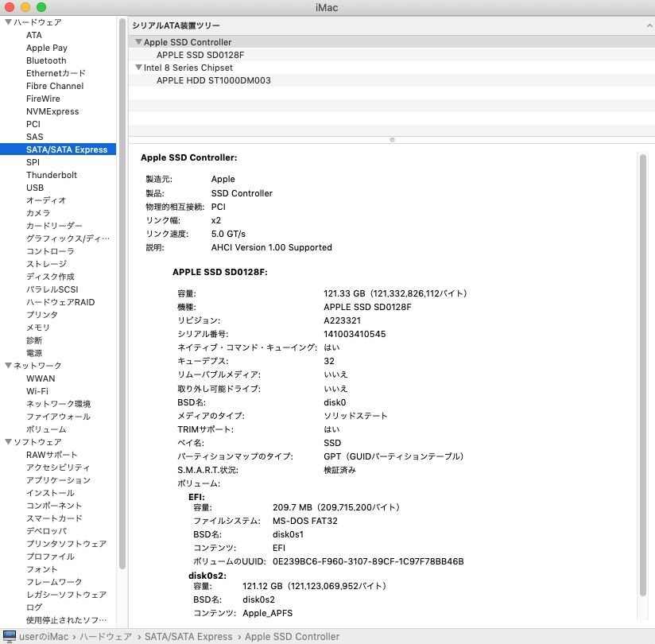The height and width of the screenshot is (644, 655).
Task: Open アプリケーション in software section
Action: (x=58, y=480)
